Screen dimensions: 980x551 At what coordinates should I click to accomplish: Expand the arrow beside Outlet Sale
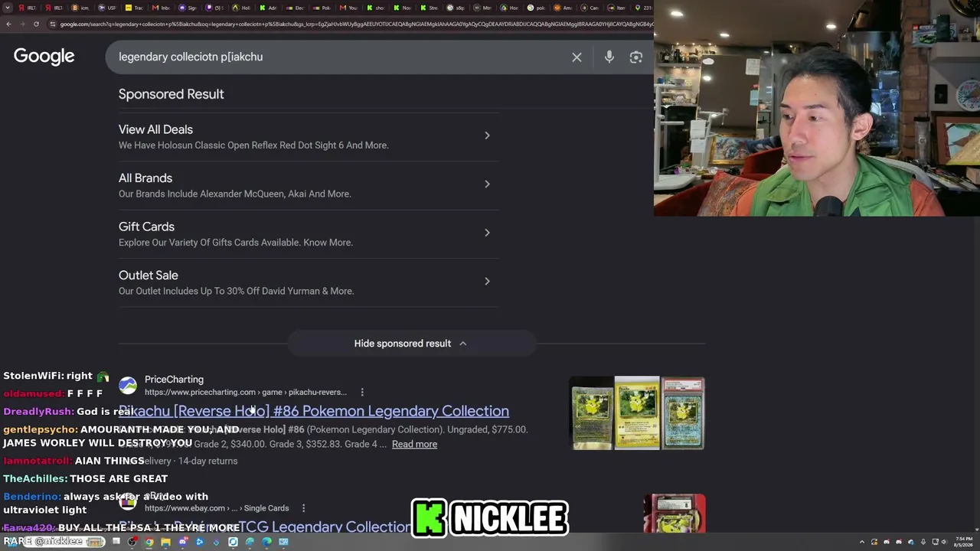coord(487,281)
